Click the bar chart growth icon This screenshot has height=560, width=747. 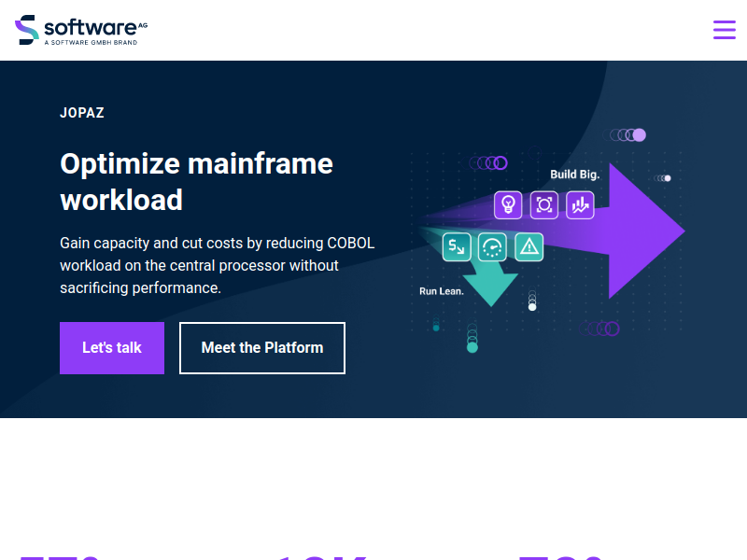(x=580, y=204)
